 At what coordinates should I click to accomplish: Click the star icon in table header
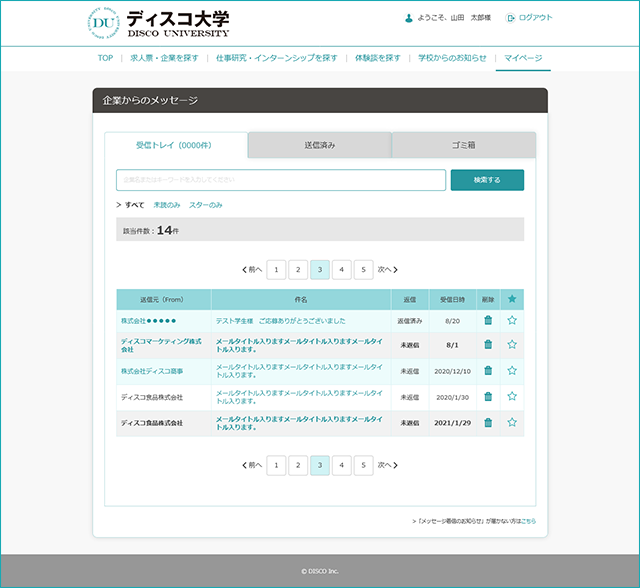pyautogui.click(x=512, y=299)
